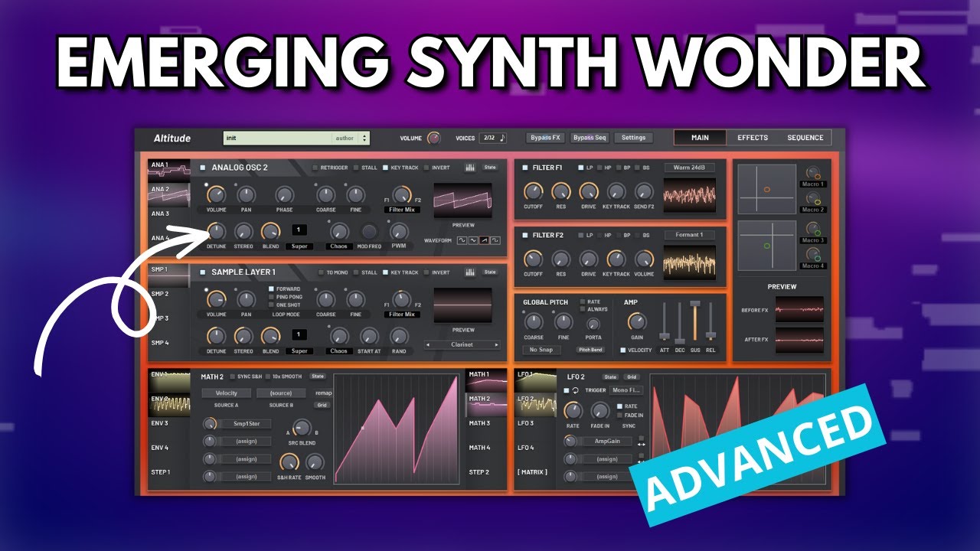Image resolution: width=980 pixels, height=551 pixels.
Task: Click State button in Analog Osc 2
Action: click(489, 168)
